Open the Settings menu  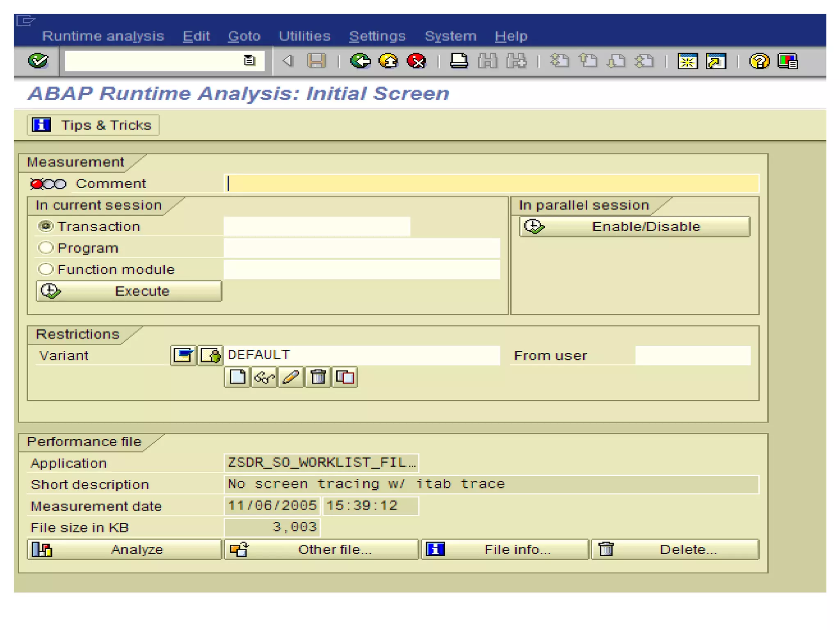(x=377, y=36)
